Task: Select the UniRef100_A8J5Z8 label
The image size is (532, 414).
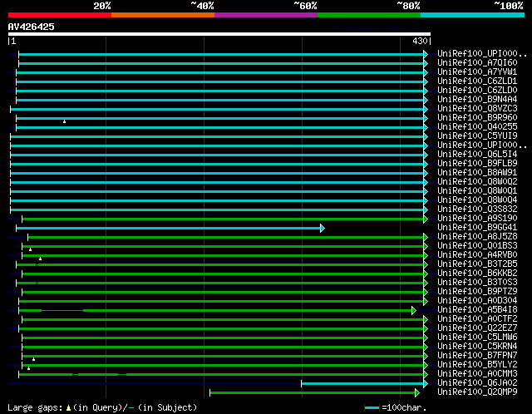Action: [x=477, y=237]
